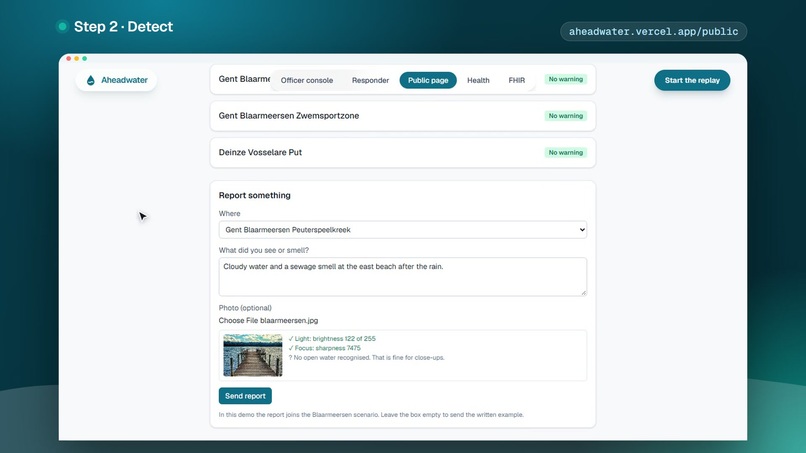This screenshot has width=806, height=453.
Task: Click the textarea resize handle corner
Action: point(583,293)
